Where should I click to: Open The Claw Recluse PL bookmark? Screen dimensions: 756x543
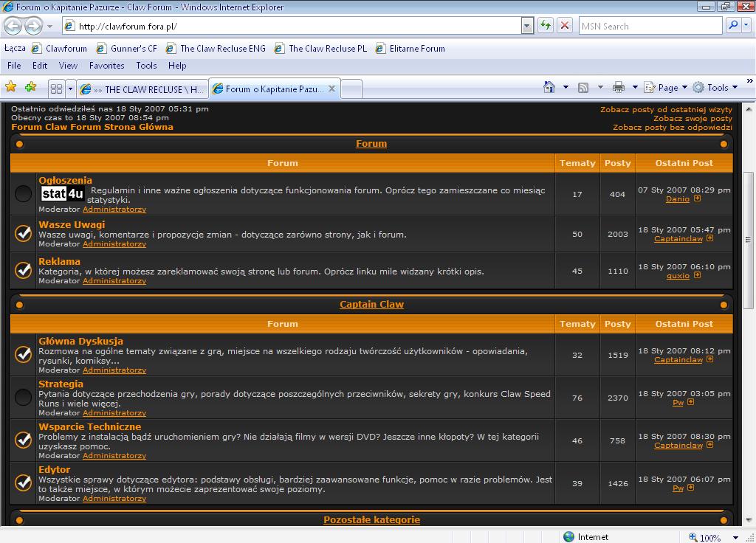(x=320, y=48)
